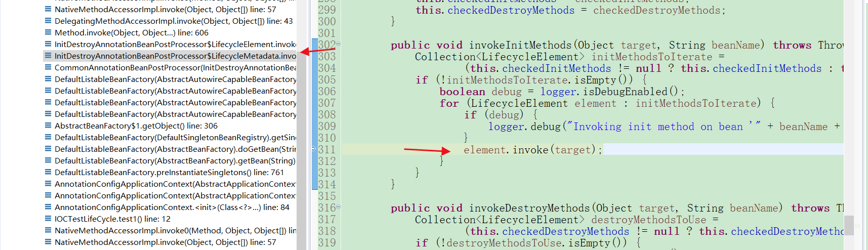This screenshot has height=250, width=868.
Task: Click line number 315 in the editor ruler
Action: (327, 196)
